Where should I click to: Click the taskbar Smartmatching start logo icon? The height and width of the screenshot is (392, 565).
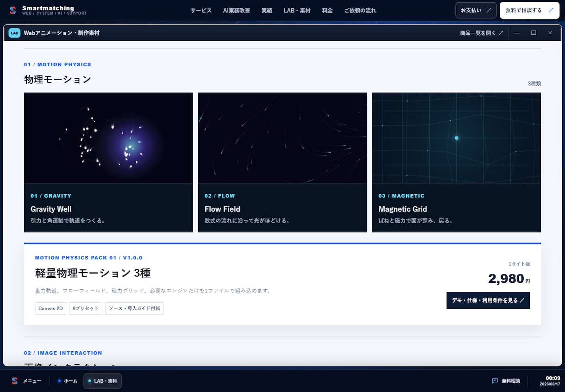pyautogui.click(x=15, y=381)
